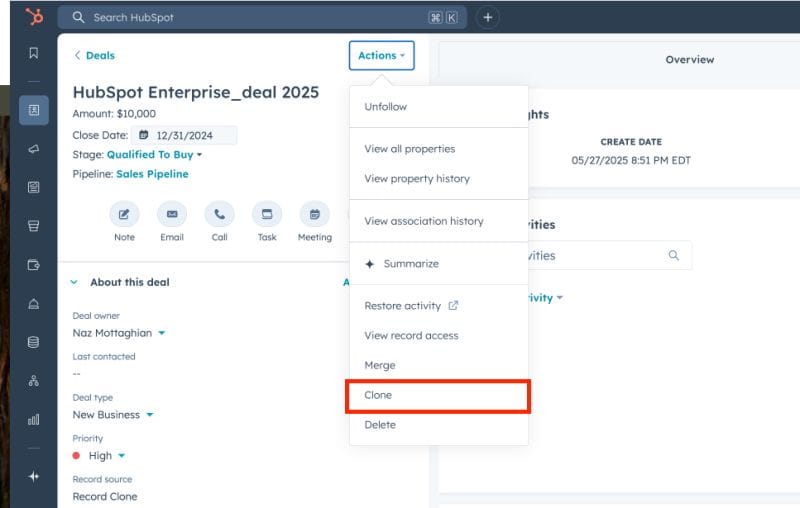The image size is (800, 508).
Task: Switch to the Overview tab
Action: [689, 60]
